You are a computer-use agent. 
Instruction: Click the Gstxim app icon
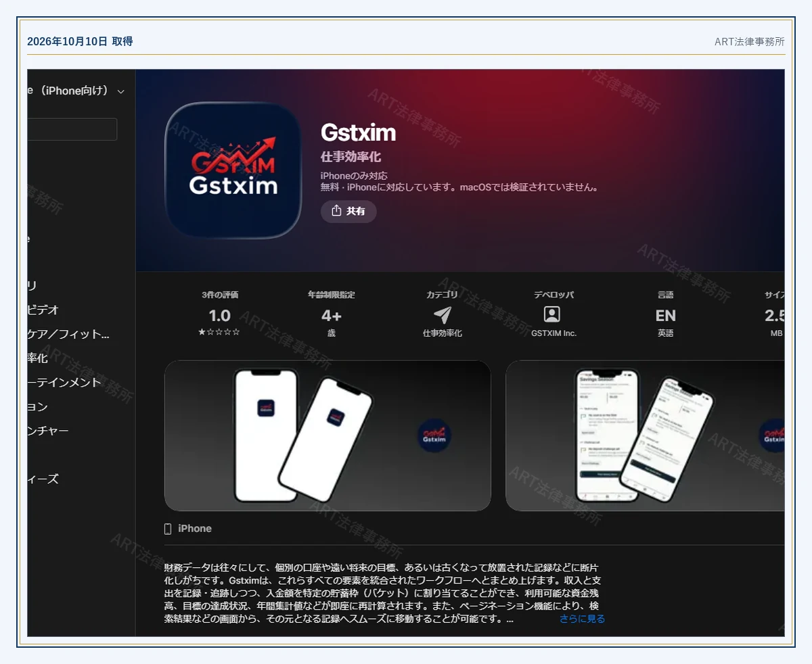pyautogui.click(x=233, y=170)
